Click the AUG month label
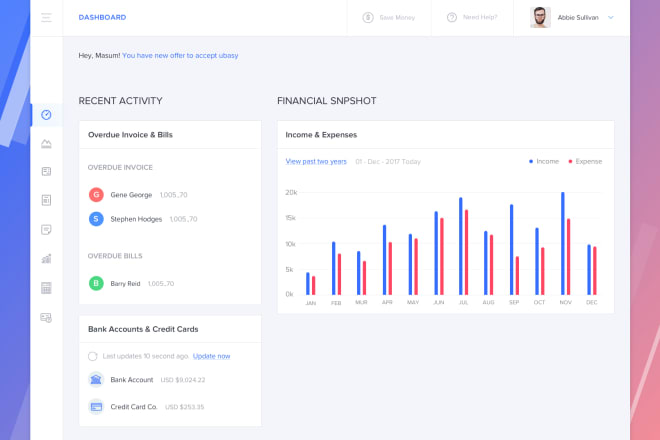The image size is (660, 440). click(488, 302)
